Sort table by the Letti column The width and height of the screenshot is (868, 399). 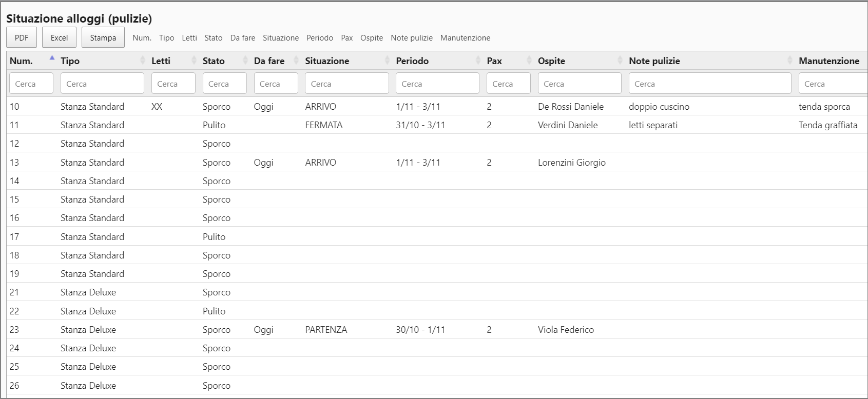click(161, 61)
